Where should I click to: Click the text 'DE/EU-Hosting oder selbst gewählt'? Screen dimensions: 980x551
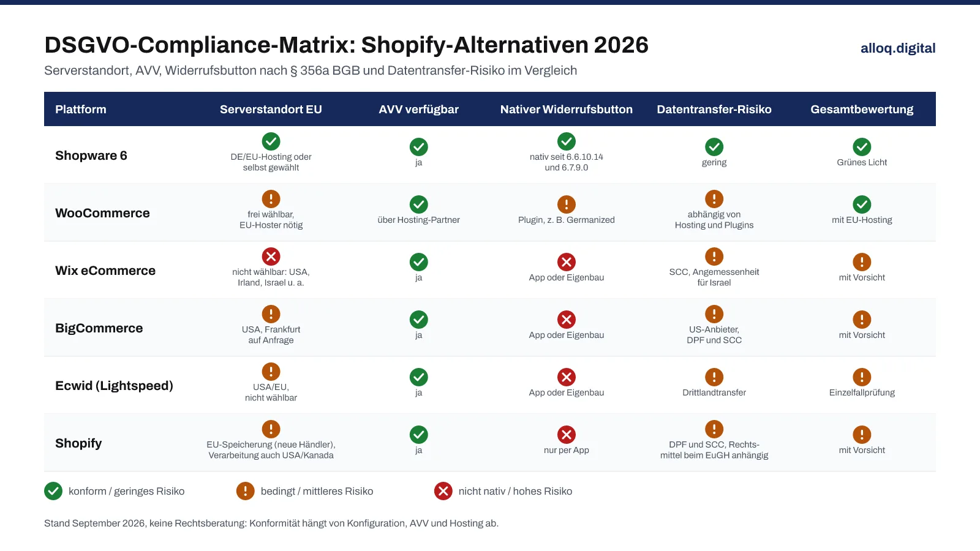coord(271,162)
